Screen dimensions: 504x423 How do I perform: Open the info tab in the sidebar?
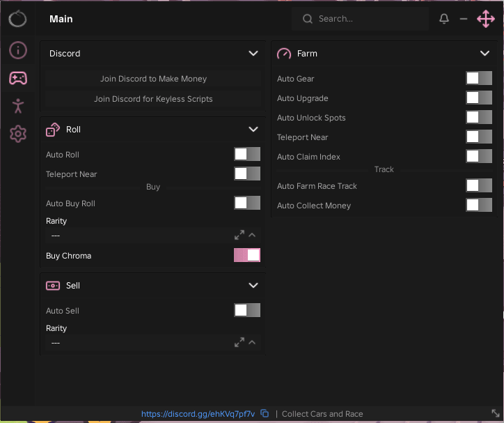[x=18, y=50]
